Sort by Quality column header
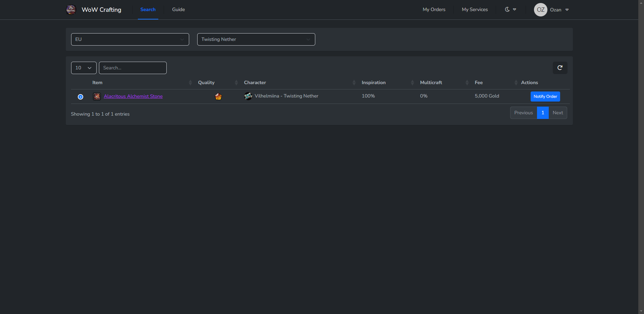This screenshot has width=644, height=314. click(x=218, y=82)
